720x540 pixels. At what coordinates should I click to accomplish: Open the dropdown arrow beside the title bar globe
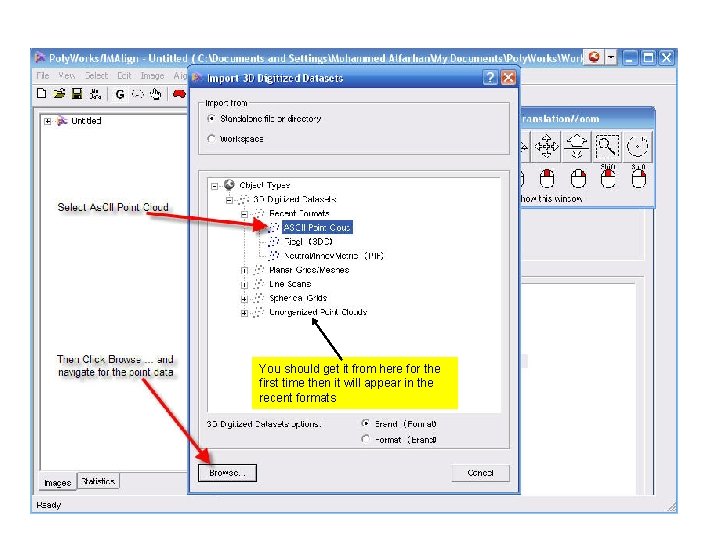[x=611, y=57]
